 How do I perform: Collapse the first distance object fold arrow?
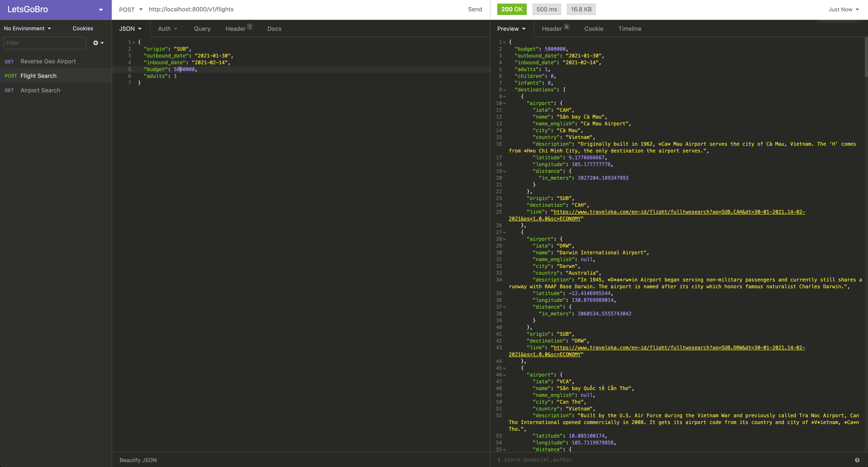click(x=505, y=171)
